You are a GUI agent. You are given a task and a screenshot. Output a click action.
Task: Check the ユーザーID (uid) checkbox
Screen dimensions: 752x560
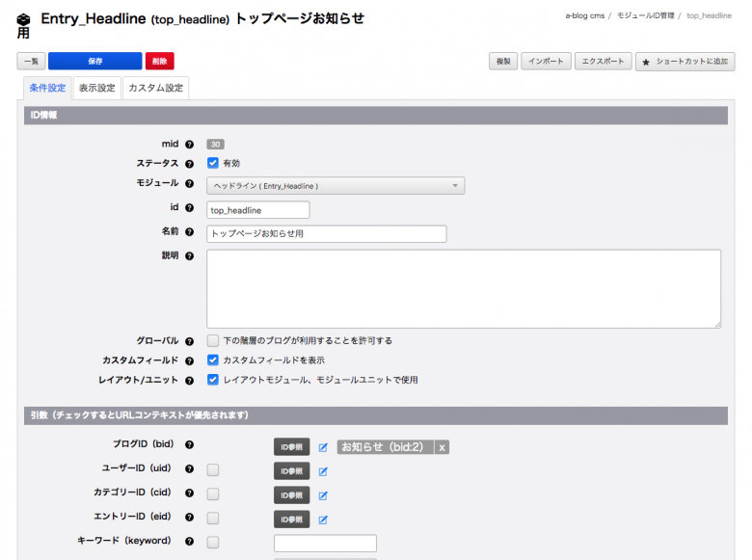213,470
